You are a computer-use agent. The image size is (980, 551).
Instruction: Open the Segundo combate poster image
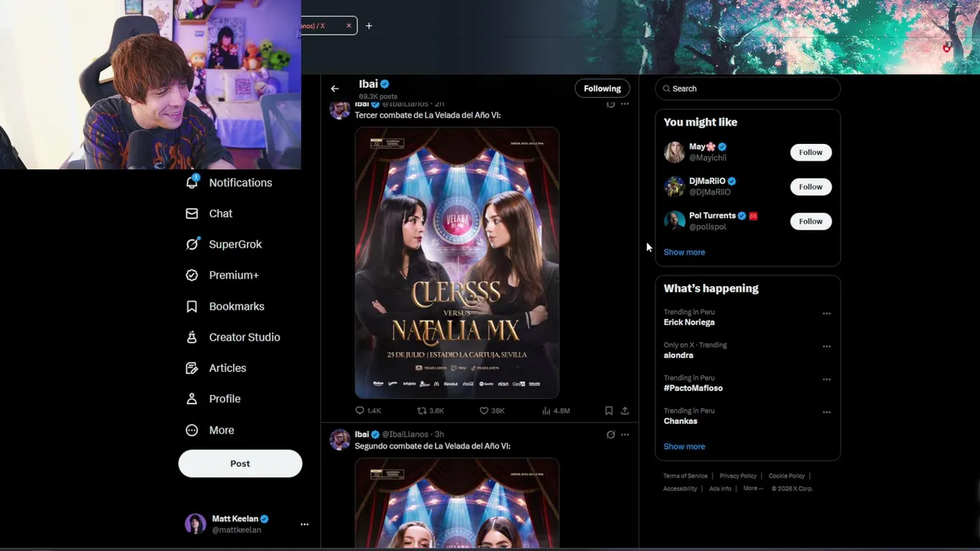[x=457, y=503]
